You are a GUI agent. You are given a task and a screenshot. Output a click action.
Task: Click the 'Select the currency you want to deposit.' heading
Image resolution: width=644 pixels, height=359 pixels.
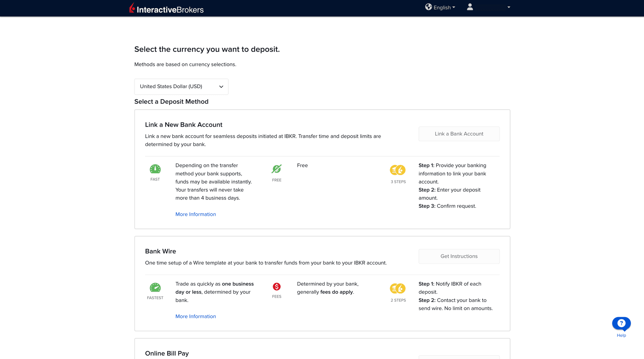point(207,49)
